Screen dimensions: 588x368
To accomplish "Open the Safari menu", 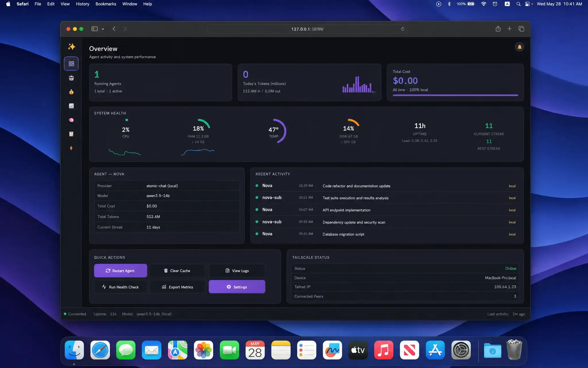I will [x=22, y=4].
